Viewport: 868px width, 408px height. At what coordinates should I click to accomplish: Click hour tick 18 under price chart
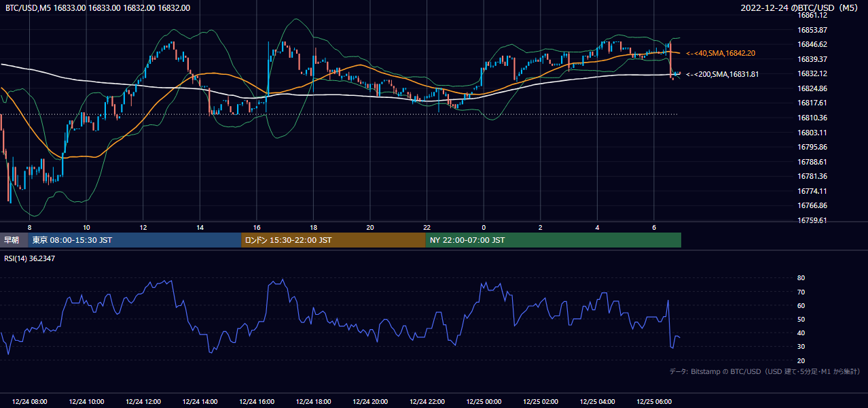pos(313,227)
